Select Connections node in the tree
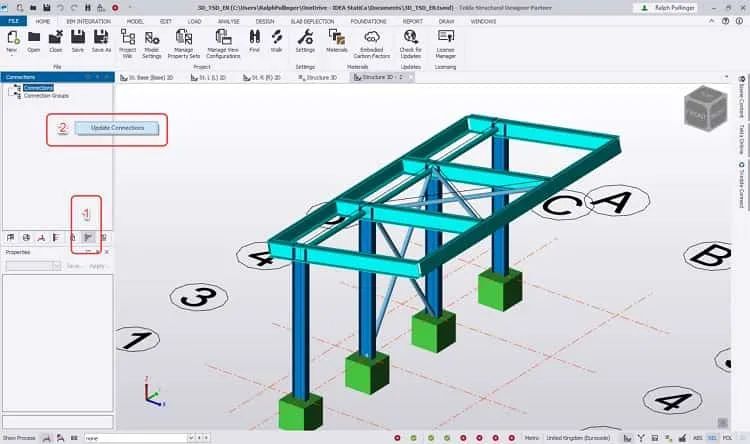This screenshot has width=750, height=444. coord(38,88)
